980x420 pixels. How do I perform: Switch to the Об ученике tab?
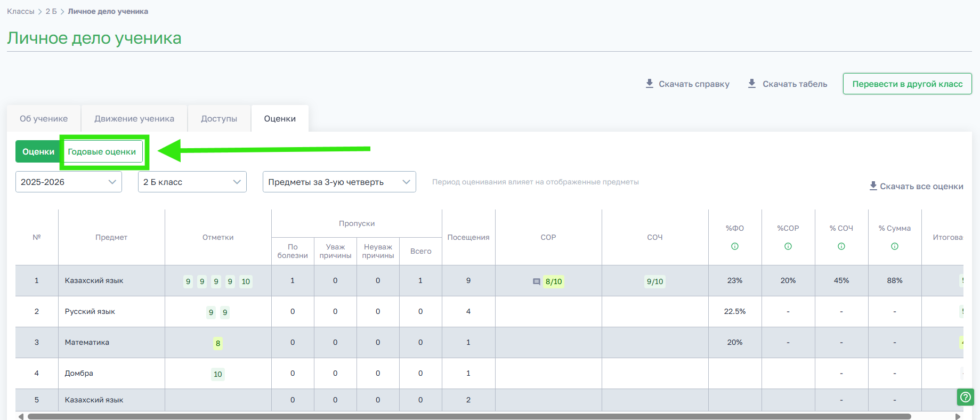44,119
